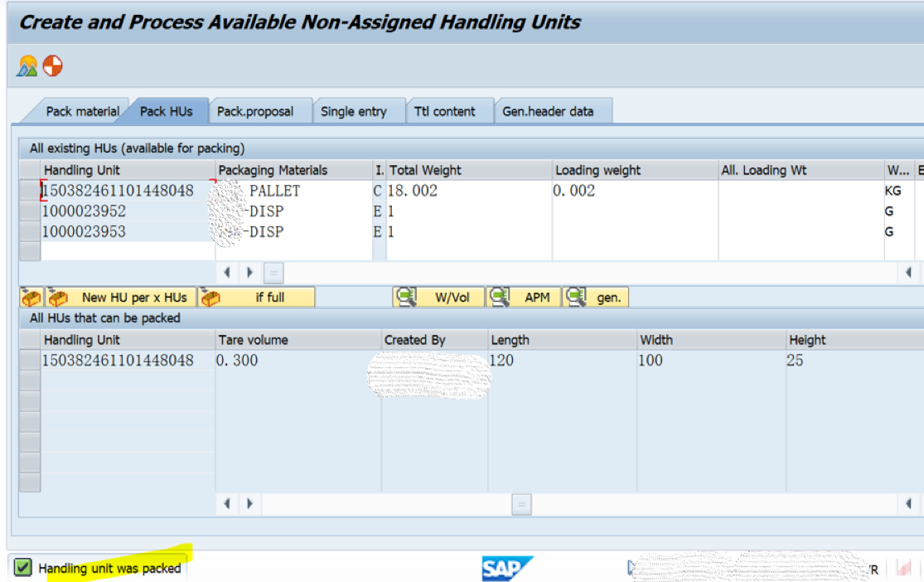This screenshot has height=582, width=924.
Task: Click the lower table horizontal scroll thumb
Action: (x=521, y=504)
